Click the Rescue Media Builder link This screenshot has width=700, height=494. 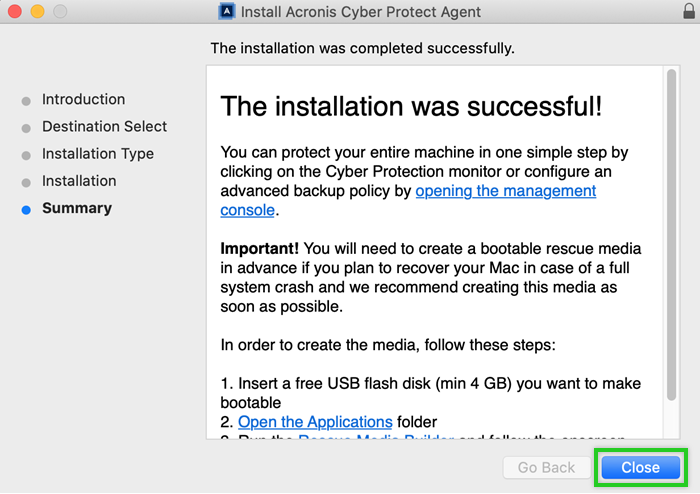[376, 437]
